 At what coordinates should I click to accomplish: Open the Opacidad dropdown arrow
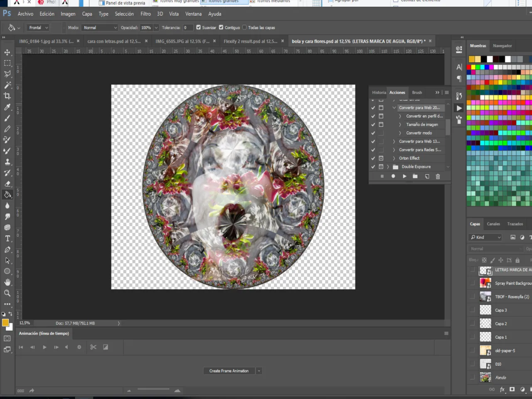click(156, 27)
